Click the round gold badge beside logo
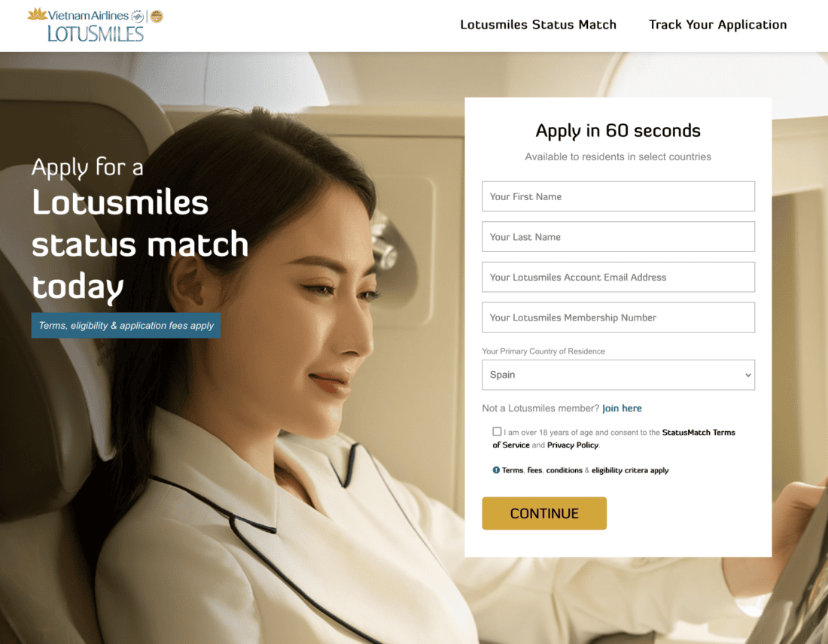The height and width of the screenshot is (644, 828). [157, 17]
